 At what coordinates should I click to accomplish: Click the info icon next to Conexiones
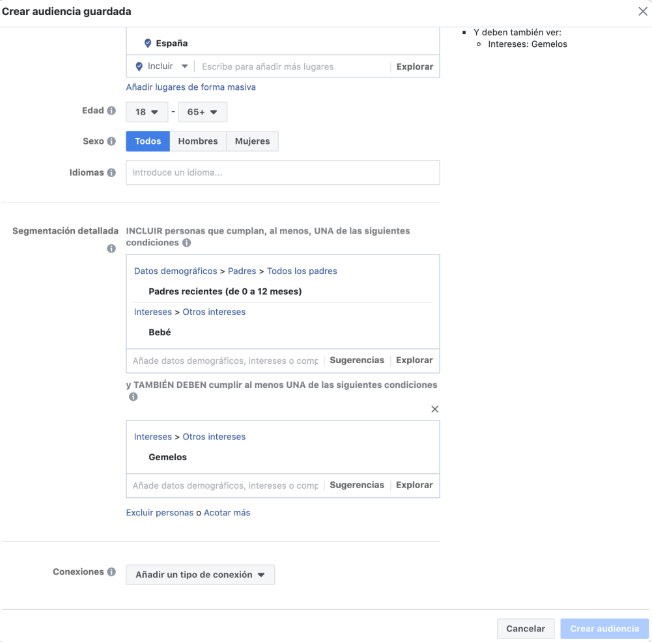[111, 573]
